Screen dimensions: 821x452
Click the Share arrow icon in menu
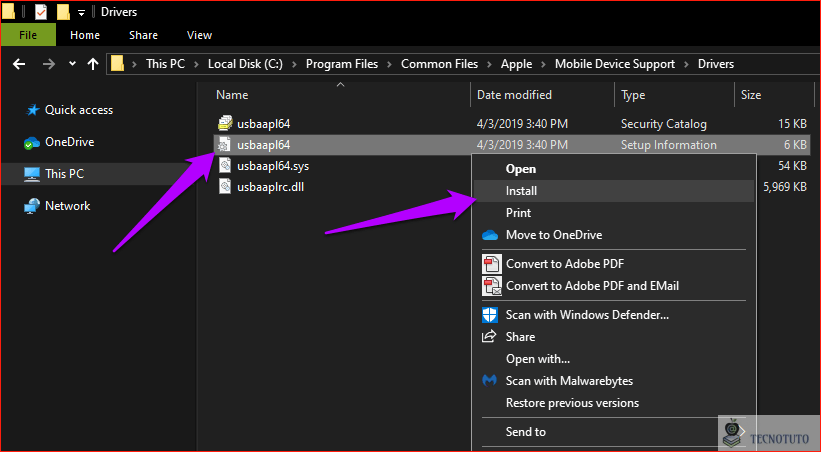click(x=489, y=336)
